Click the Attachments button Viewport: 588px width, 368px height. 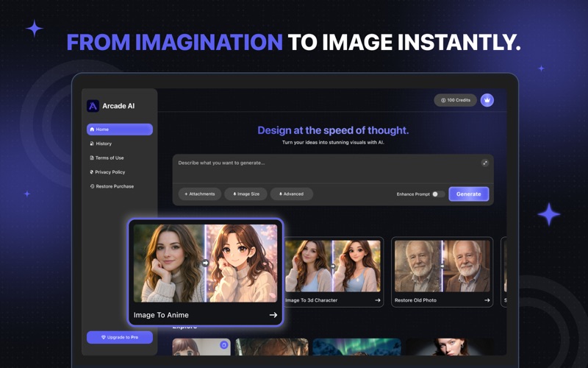pos(199,194)
